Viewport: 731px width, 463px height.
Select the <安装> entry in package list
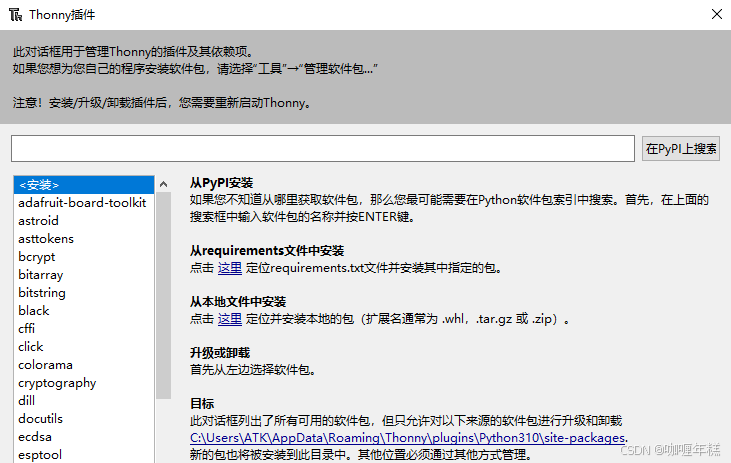point(84,185)
